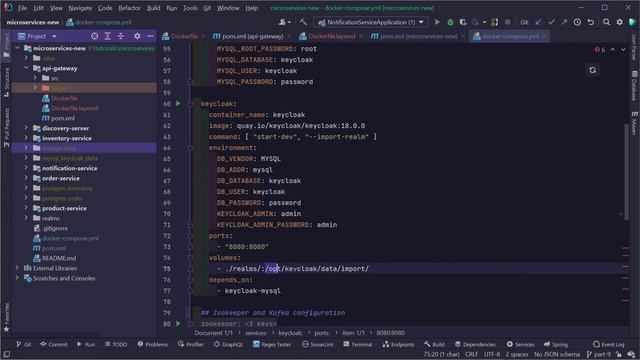Screen dimensions: 640x360
Task: Select opened file target icon in Project panel
Action: pos(94,36)
